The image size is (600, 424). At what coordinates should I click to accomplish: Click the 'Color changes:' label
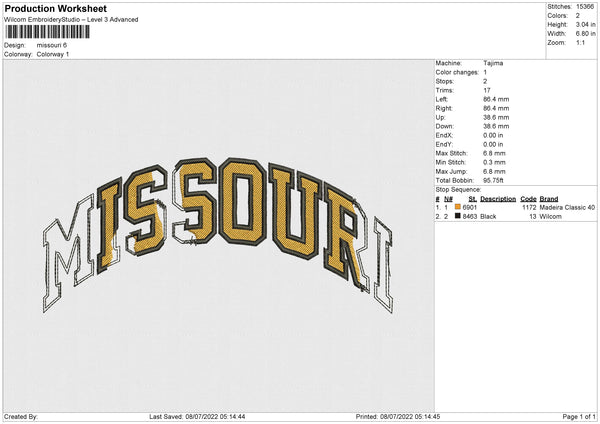[457, 72]
